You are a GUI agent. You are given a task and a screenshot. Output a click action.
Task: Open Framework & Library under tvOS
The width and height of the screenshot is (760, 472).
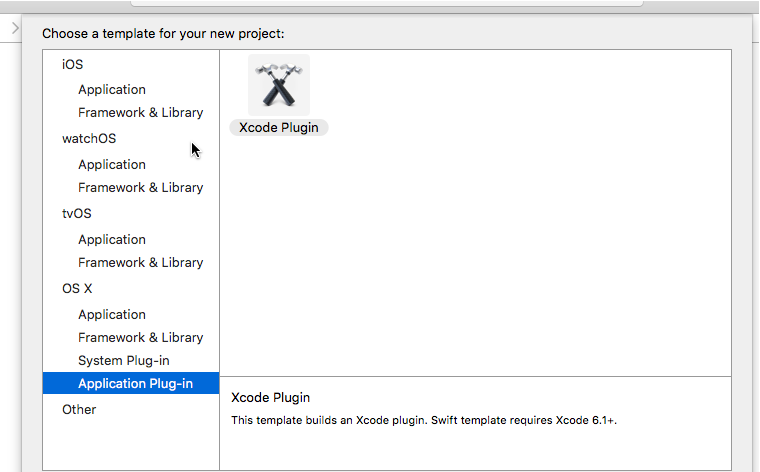click(x=141, y=263)
